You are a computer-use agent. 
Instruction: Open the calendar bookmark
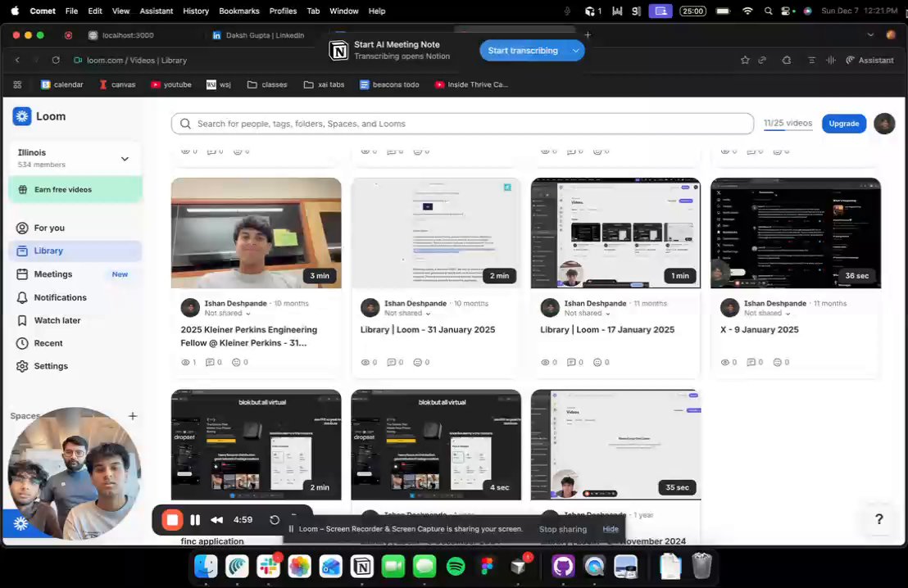click(62, 84)
